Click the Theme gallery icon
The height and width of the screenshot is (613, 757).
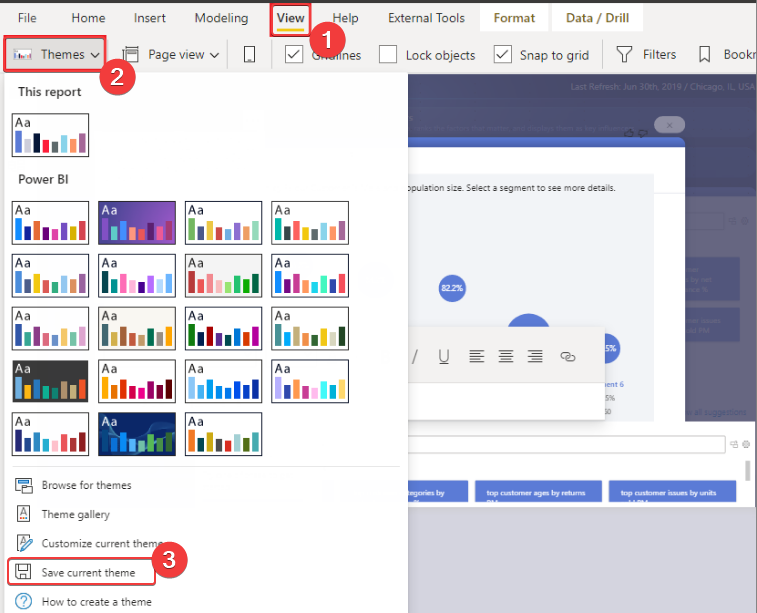(x=23, y=514)
